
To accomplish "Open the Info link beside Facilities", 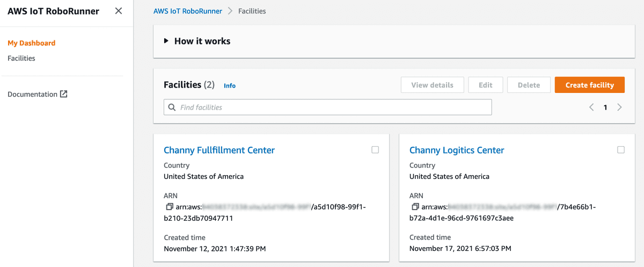I will (230, 85).
